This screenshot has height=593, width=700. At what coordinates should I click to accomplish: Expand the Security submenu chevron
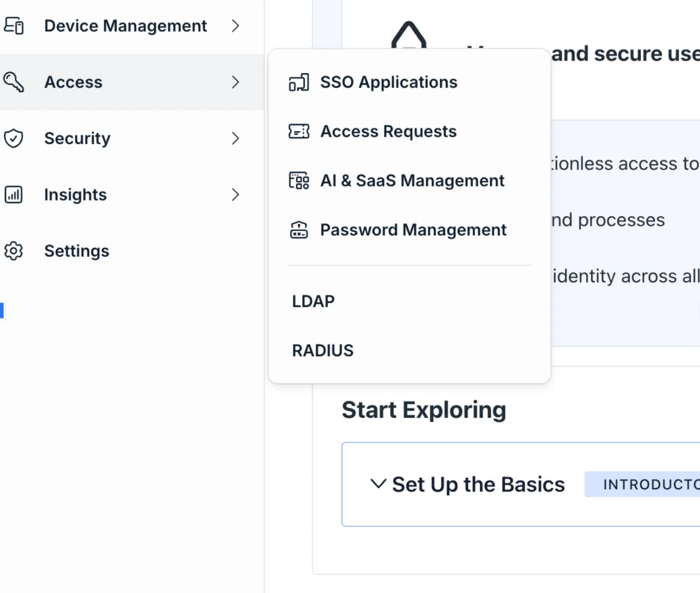[x=235, y=138]
